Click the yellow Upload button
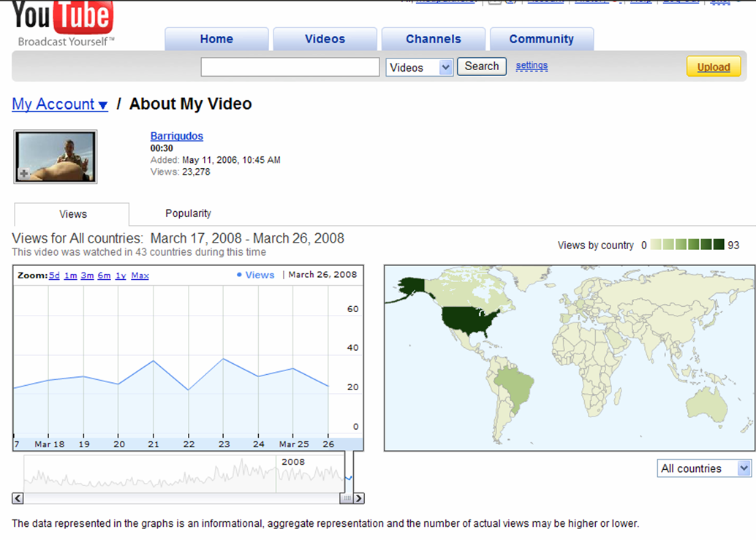 [714, 67]
